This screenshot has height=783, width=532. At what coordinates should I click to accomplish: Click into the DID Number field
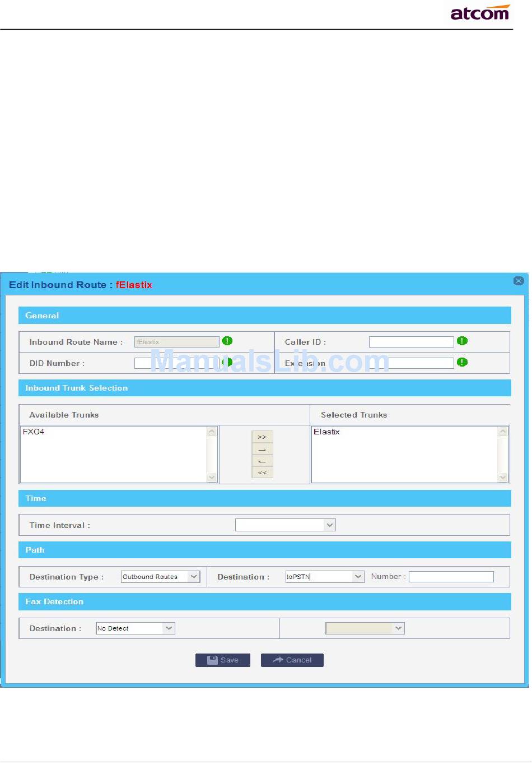177,363
